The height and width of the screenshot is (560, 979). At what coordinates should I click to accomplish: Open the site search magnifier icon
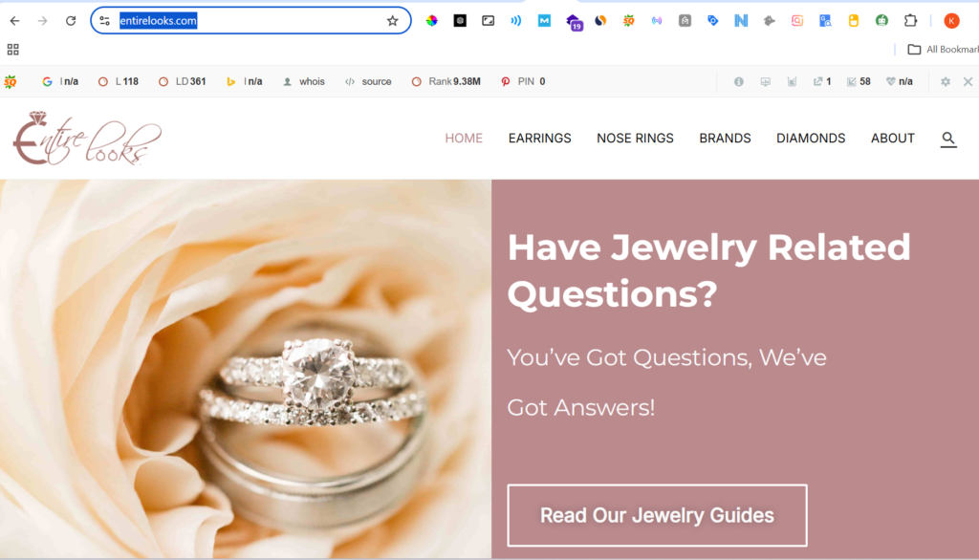click(x=947, y=139)
